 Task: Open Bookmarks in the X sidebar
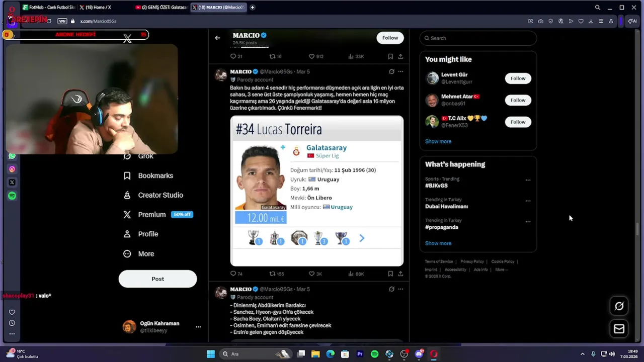(x=148, y=175)
